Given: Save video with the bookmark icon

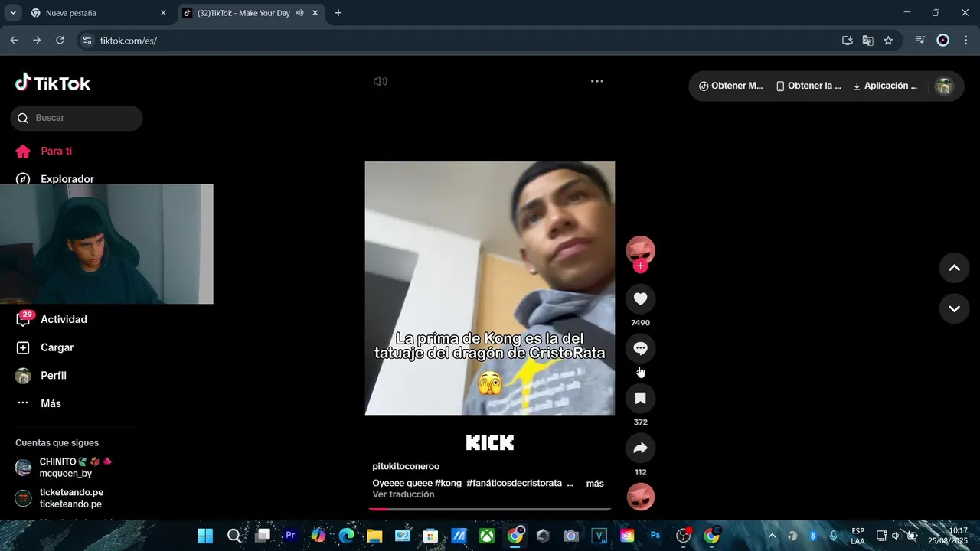Looking at the screenshot, I should pyautogui.click(x=641, y=399).
